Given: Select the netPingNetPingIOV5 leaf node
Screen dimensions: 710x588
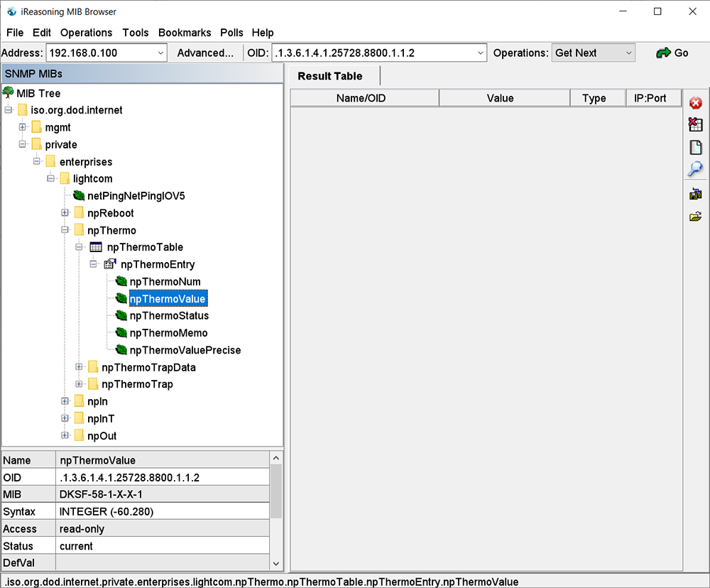Looking at the screenshot, I should click(136, 196).
